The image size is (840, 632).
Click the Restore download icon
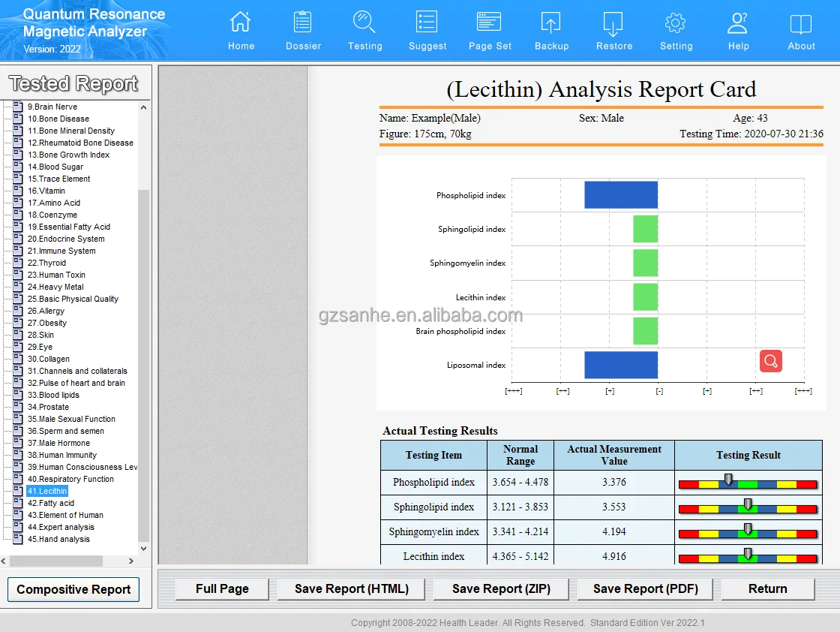(613, 23)
